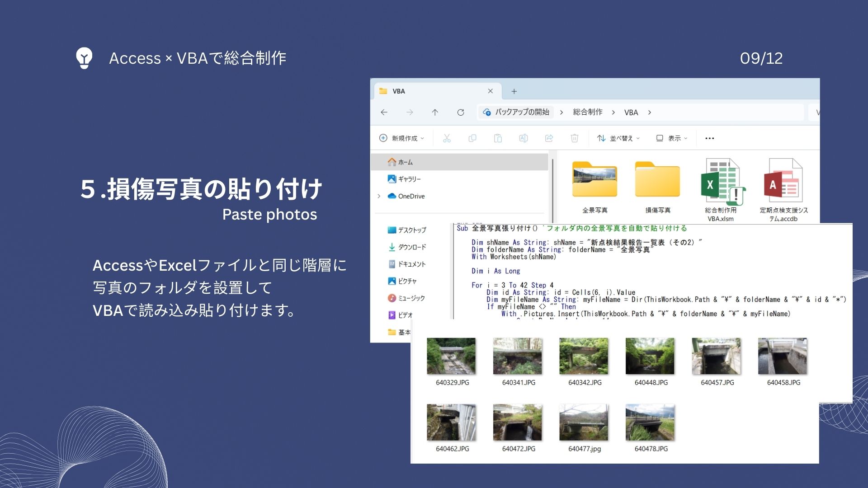The image size is (868, 488).
Task: Expand chevron after VBA breadcrumb
Action: [x=649, y=113]
